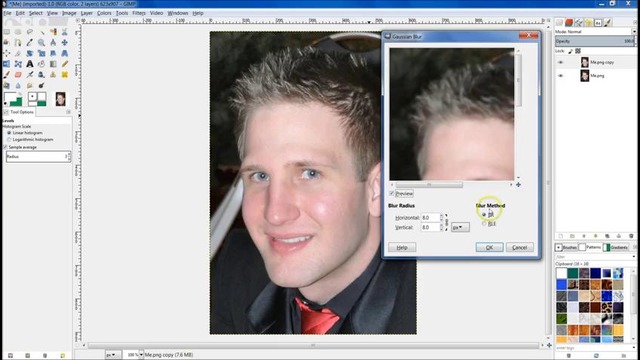Screen dimensions: 640x360
Task: Click Help in Gaussian Blur dialog
Action: [x=402, y=247]
